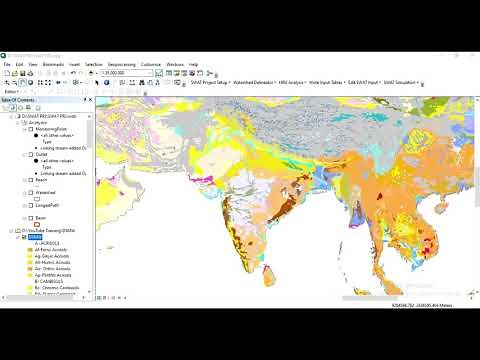Zoom to Full Extent globe icon
This screenshot has height=360, width=480.
coord(31,82)
